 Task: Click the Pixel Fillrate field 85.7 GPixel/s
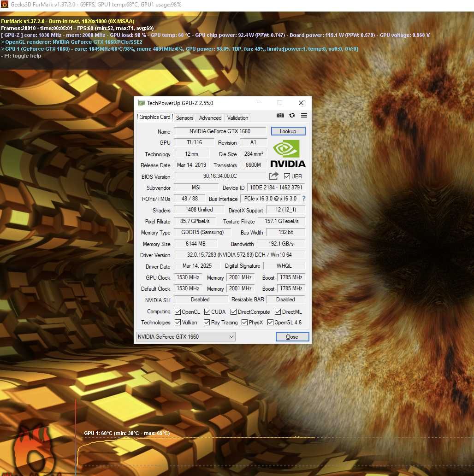tap(195, 221)
